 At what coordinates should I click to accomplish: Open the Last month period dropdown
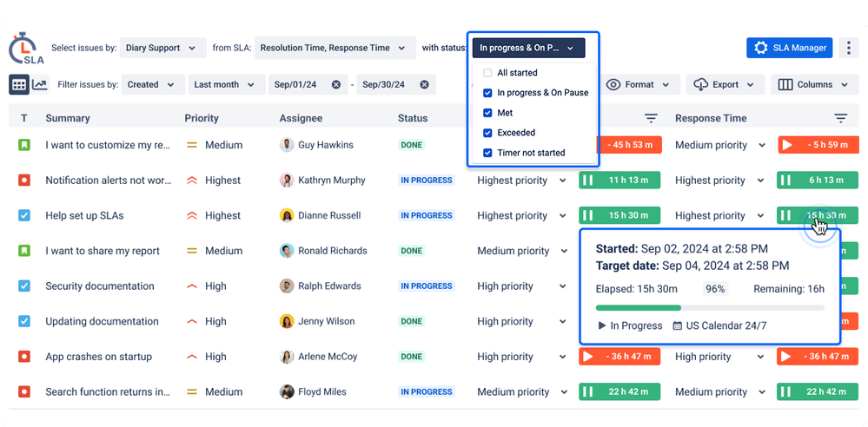tap(226, 85)
